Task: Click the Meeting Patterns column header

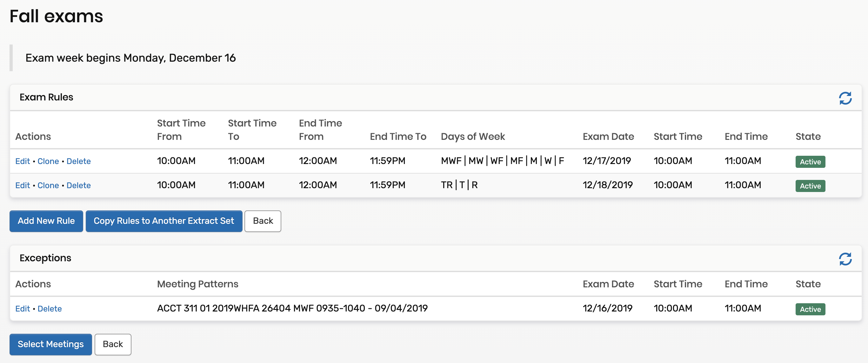Action: [197, 284]
